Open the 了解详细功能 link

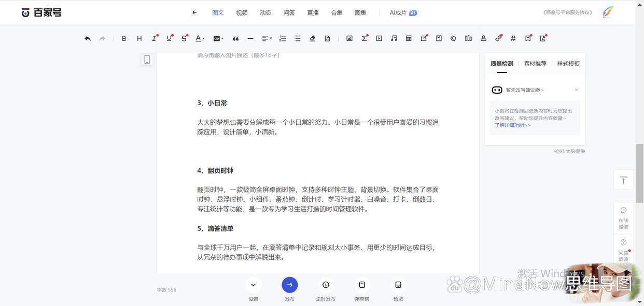click(x=512, y=125)
